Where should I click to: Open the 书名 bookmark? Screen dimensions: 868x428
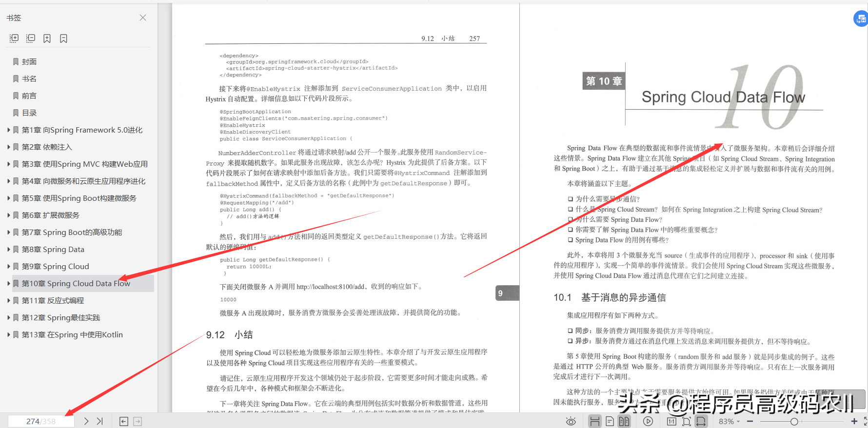(29, 78)
